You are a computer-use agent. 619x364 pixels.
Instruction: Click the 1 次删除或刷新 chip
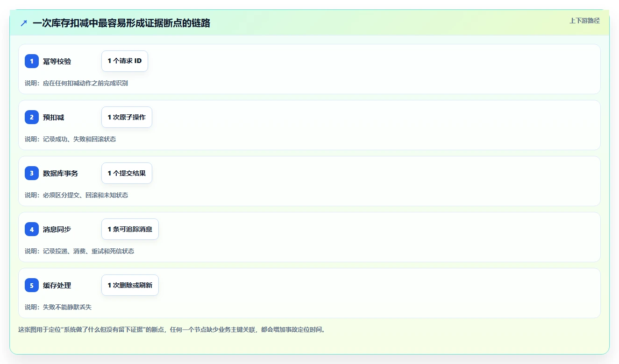(x=130, y=285)
